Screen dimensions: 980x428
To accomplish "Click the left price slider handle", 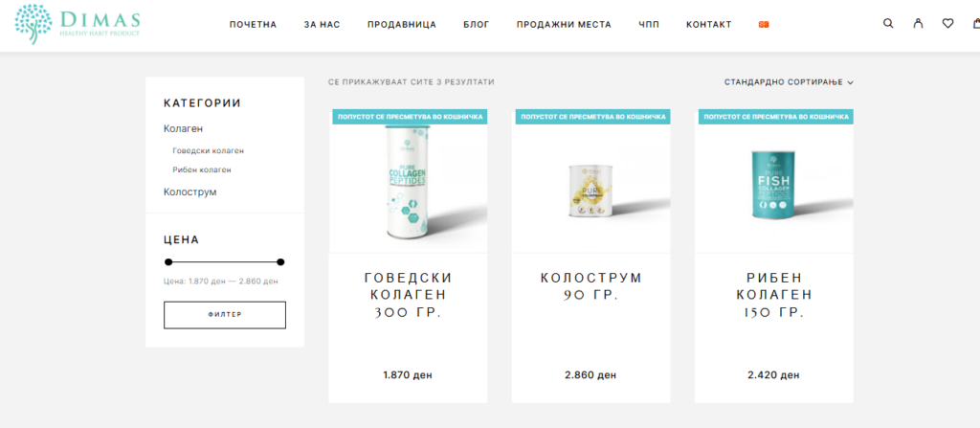I will pos(168,261).
